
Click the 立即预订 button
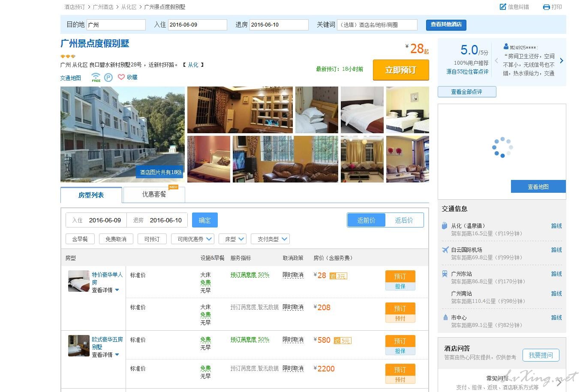pos(401,70)
